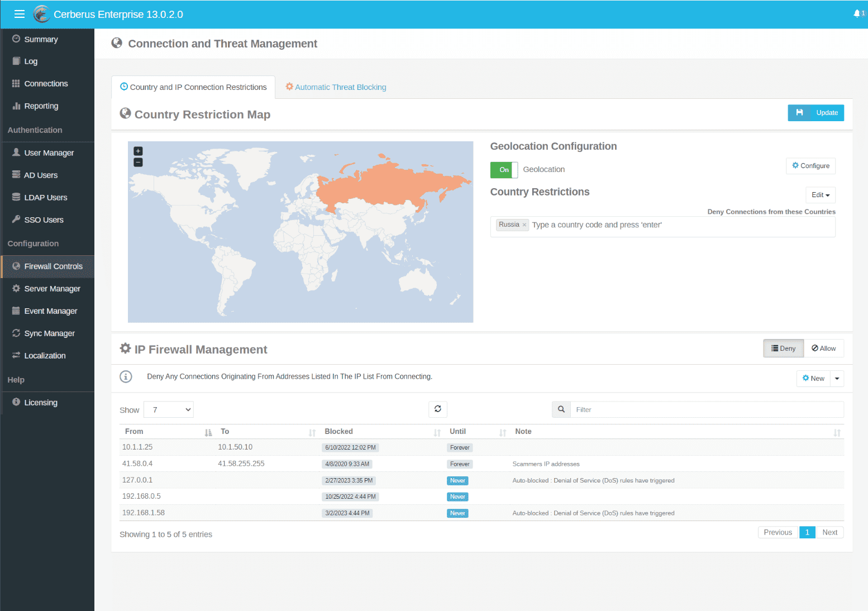Click the gear icon beside IP Firewall Management
This screenshot has width=868, height=611.
[x=125, y=349]
